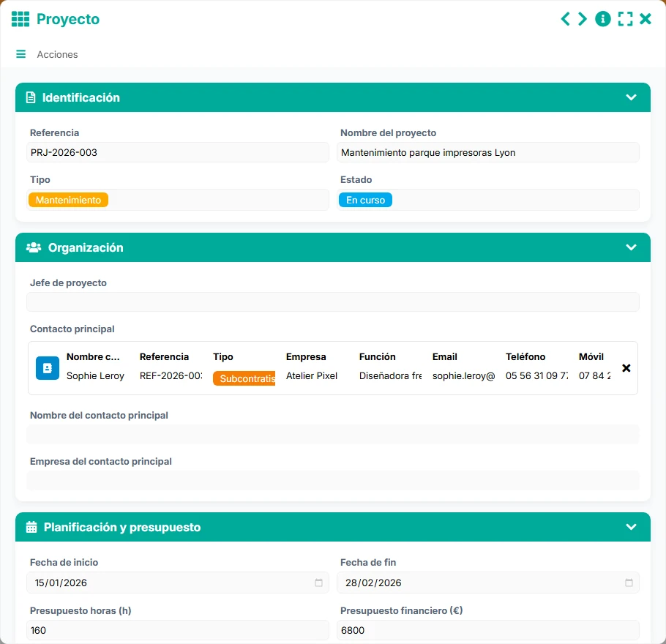Viewport: 666px width, 644px height.
Task: Open the Fecha de fin calendar picker
Action: pos(629,583)
